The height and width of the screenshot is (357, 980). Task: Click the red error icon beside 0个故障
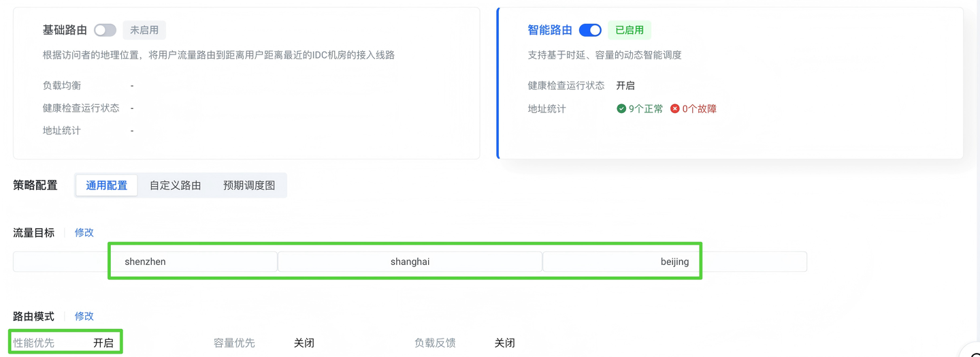click(675, 108)
